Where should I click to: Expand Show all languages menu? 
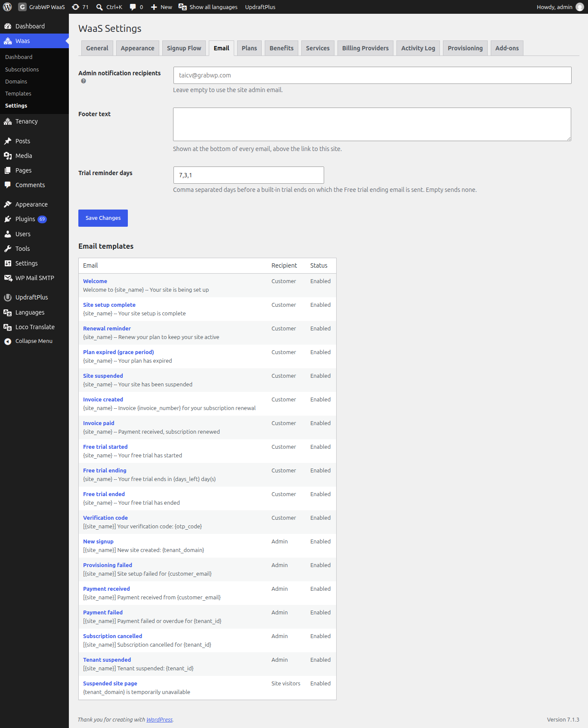pyautogui.click(x=208, y=7)
